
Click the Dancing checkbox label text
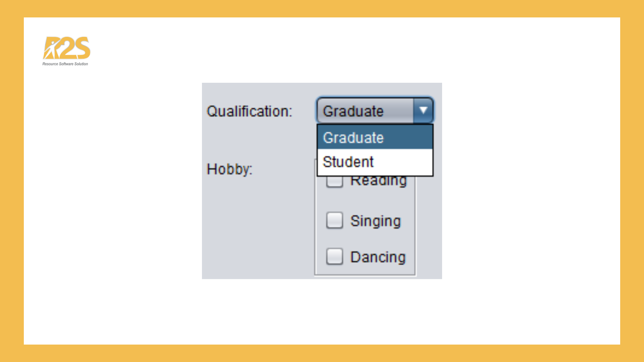[x=378, y=257]
